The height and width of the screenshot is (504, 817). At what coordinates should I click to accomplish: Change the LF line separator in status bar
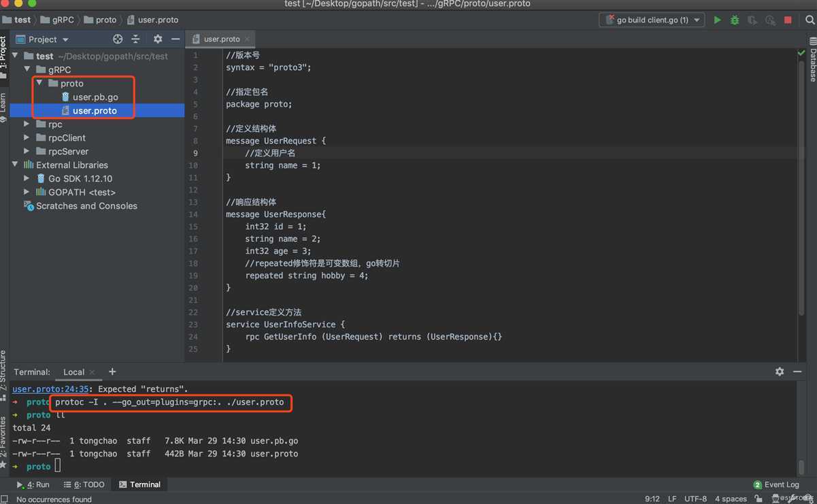[672, 499]
